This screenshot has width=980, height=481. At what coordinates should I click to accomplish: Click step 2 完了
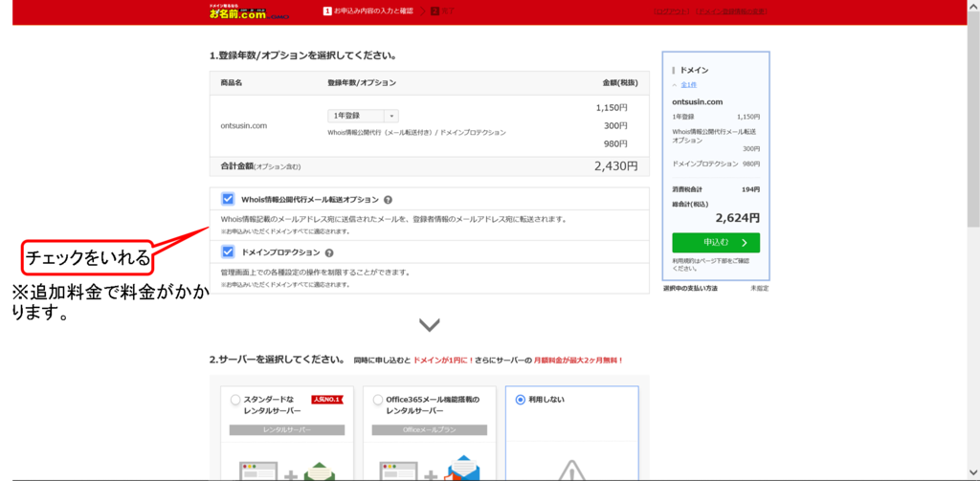pyautogui.click(x=443, y=11)
